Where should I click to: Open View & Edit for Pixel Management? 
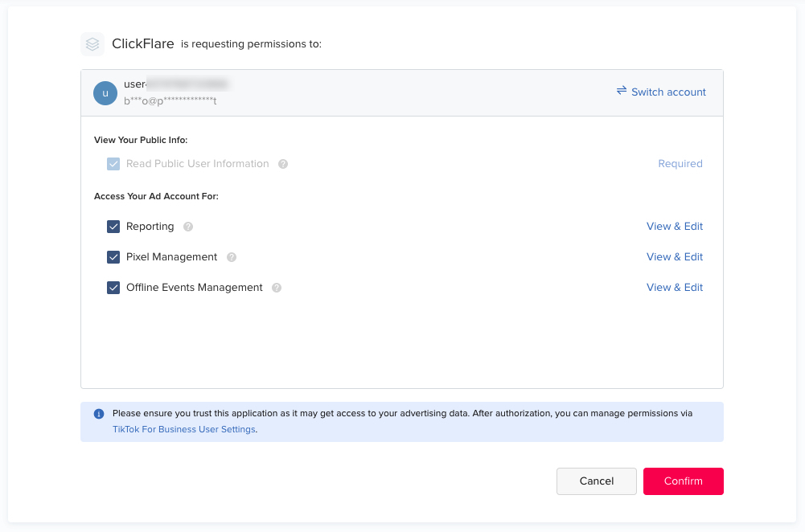(675, 257)
